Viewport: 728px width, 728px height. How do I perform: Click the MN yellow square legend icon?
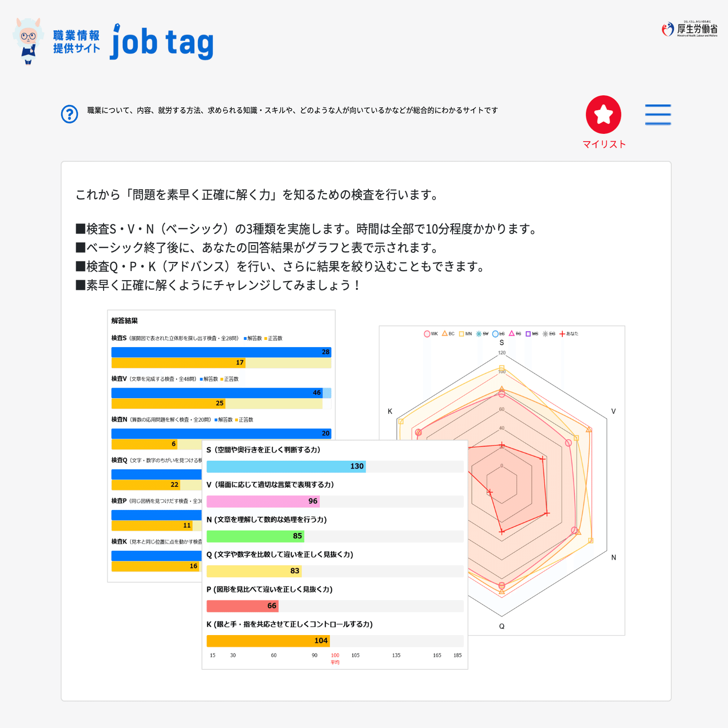(461, 334)
